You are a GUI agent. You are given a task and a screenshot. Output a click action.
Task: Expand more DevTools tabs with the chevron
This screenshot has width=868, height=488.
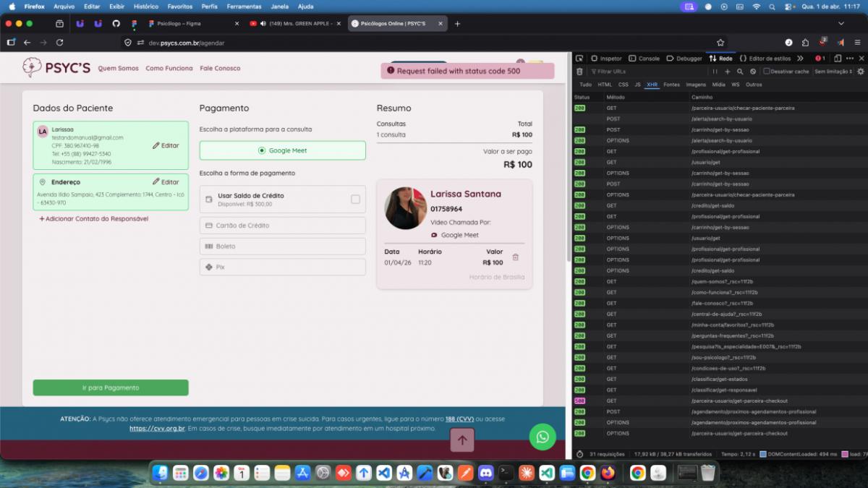800,59
